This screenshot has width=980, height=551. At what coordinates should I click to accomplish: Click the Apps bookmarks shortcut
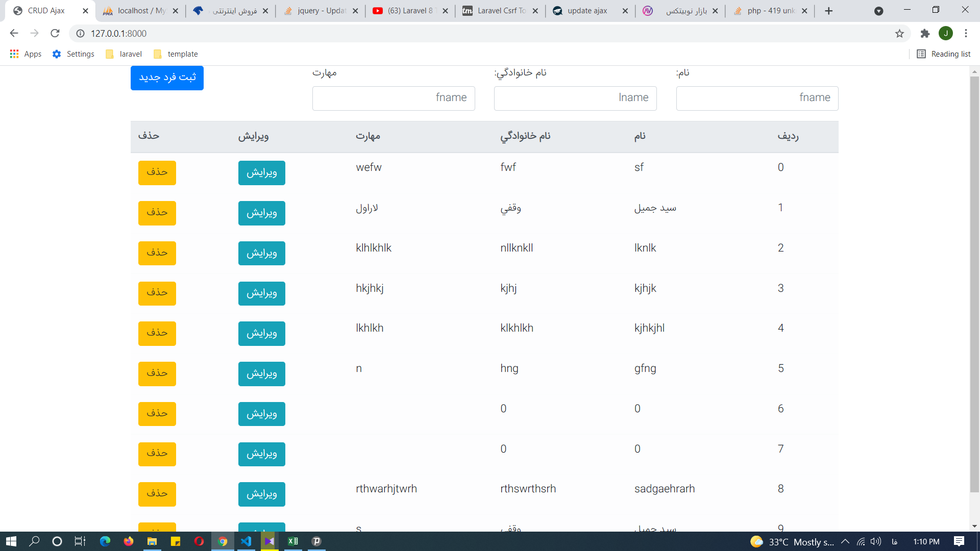coord(26,54)
